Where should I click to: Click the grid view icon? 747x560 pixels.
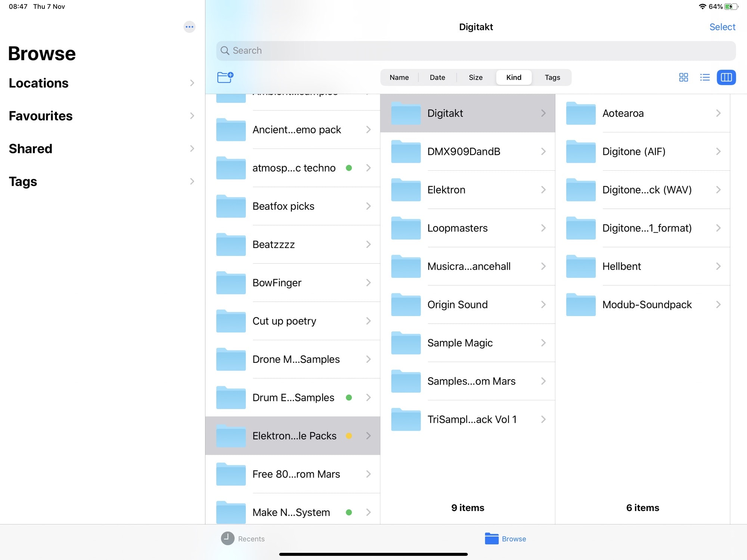click(x=684, y=77)
